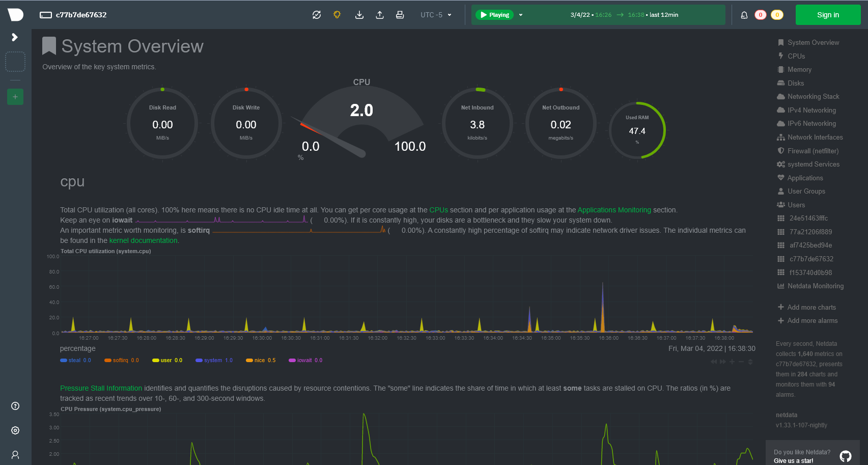
Task: Click the dashed empty space placeholder in the sidebar
Action: pos(15,62)
